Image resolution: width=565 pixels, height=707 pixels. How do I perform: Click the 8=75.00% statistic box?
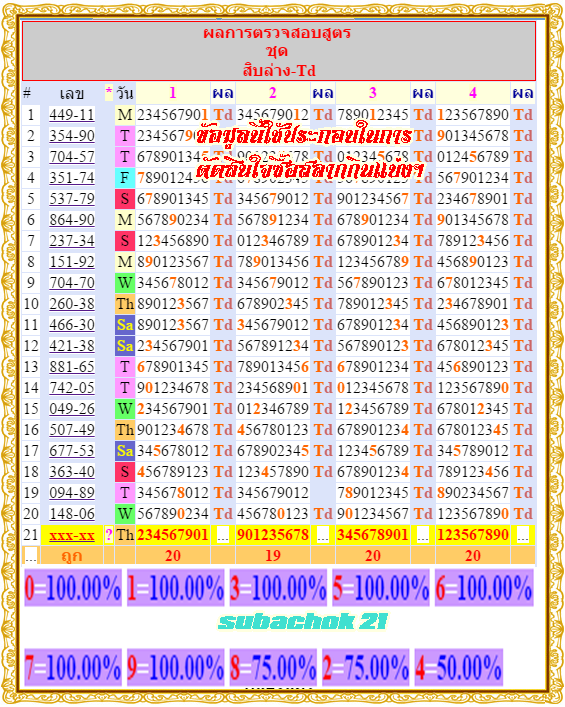click(273, 667)
